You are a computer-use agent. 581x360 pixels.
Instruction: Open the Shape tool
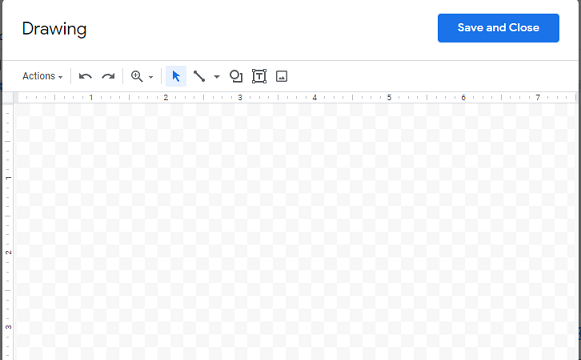[236, 76]
